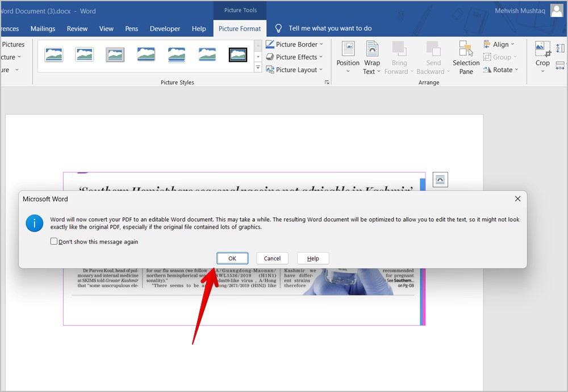Click the Bring Forward icon
The image size is (568, 392).
(399, 49)
